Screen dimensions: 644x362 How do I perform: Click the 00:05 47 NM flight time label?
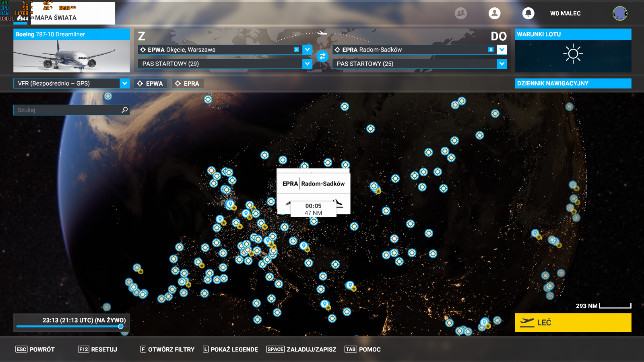pos(314,209)
